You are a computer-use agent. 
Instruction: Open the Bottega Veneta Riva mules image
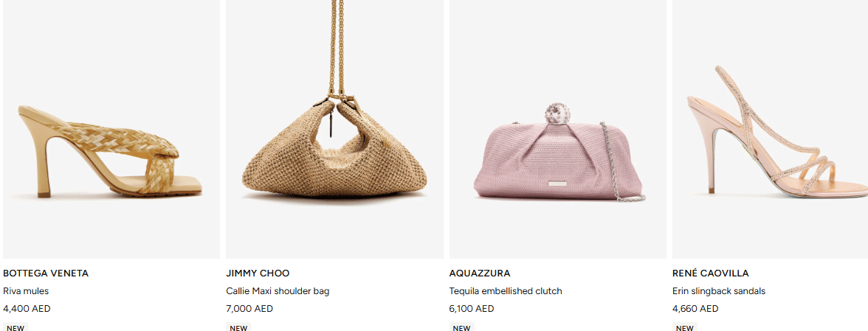111,129
